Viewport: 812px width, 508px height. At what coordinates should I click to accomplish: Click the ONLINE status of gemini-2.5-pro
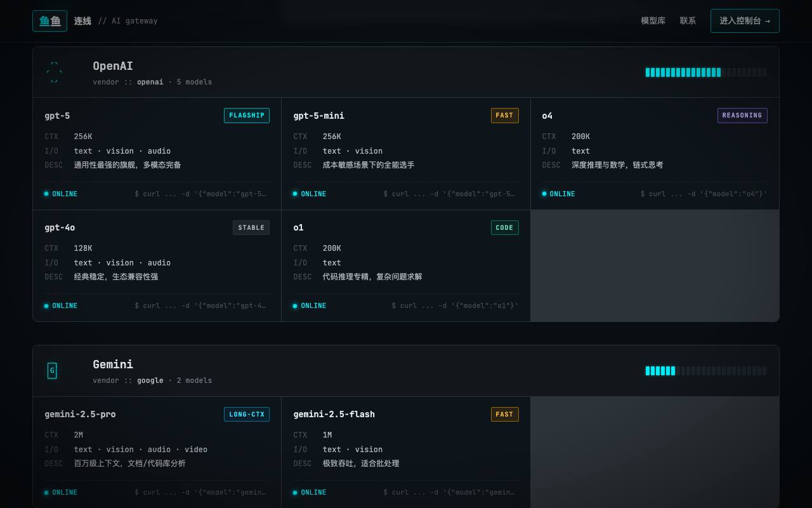click(x=61, y=492)
